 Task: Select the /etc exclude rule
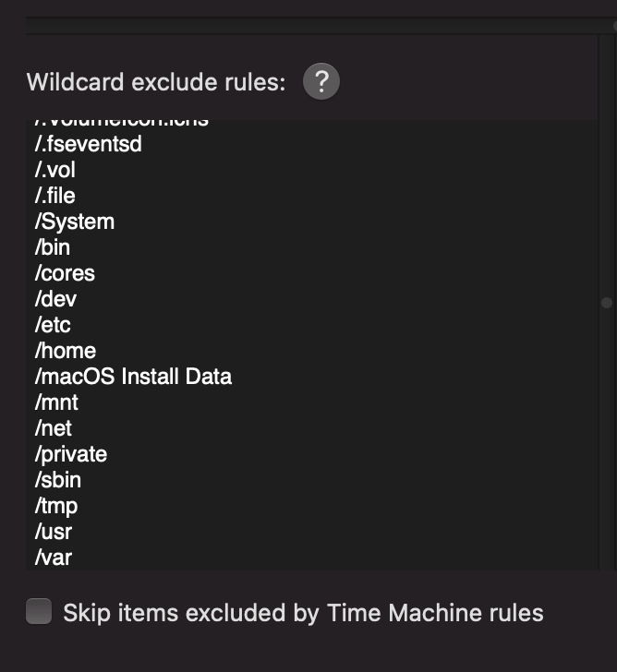click(53, 325)
